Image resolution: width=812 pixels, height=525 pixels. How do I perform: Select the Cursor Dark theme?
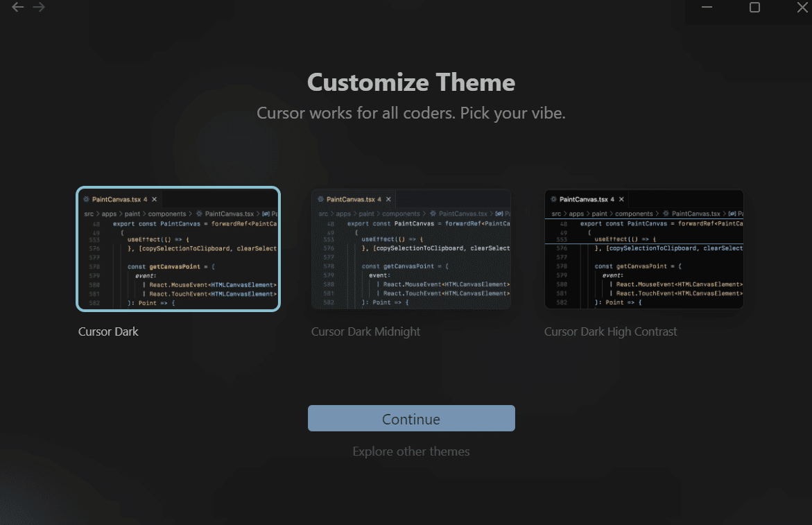tap(178, 248)
